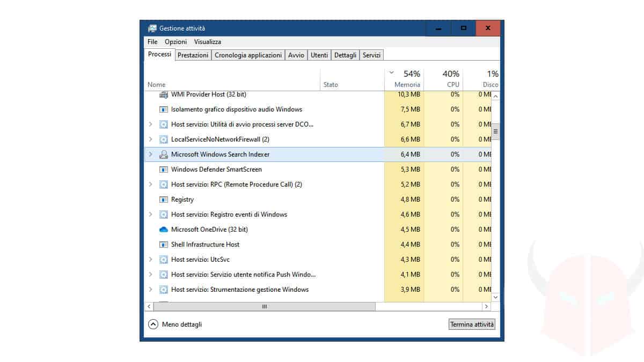Select the Processi tab
Image resolution: width=644 pixels, height=362 pixels.
159,54
